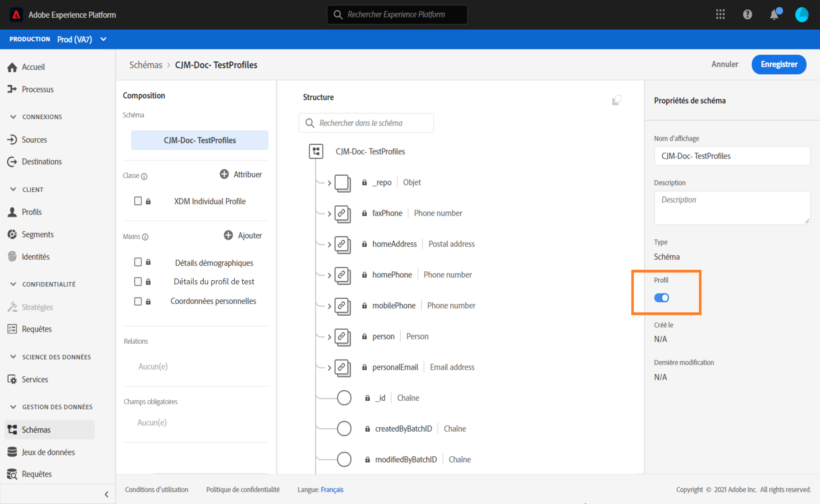Expand the homeAddress field node
The image size is (820, 504).
pyautogui.click(x=329, y=244)
